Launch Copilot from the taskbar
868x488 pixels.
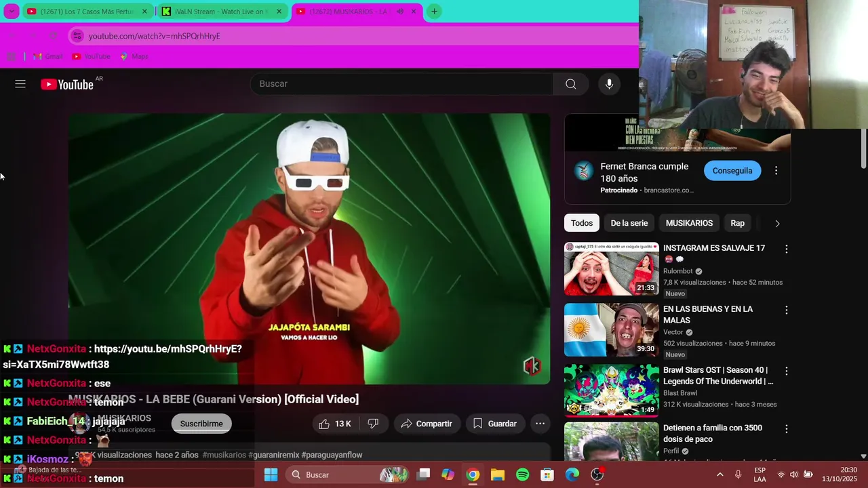(x=448, y=474)
